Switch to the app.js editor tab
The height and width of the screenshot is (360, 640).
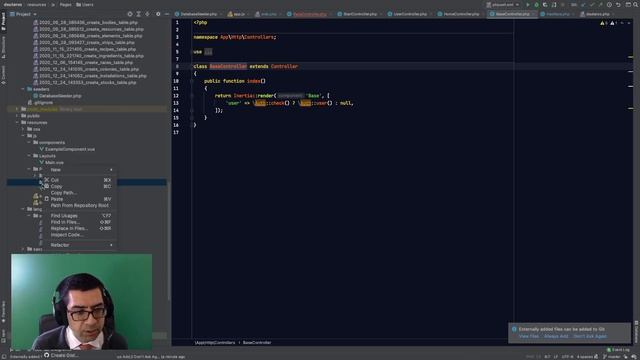(x=239, y=14)
